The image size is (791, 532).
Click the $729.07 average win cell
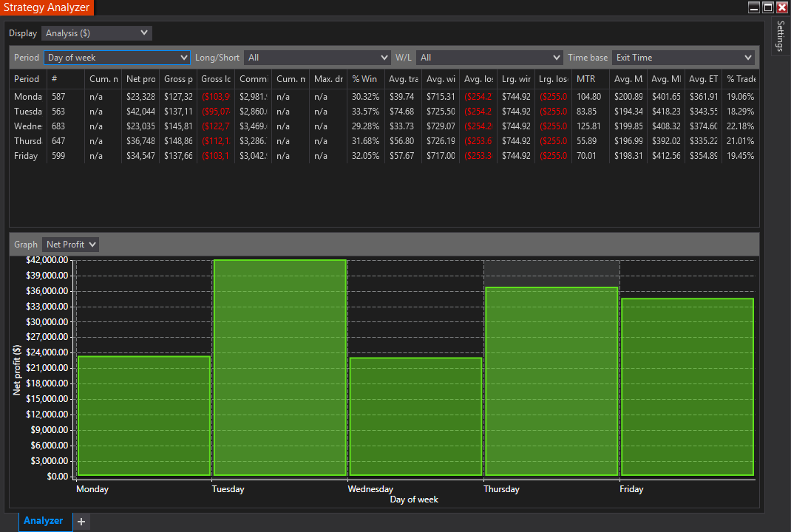441,126
